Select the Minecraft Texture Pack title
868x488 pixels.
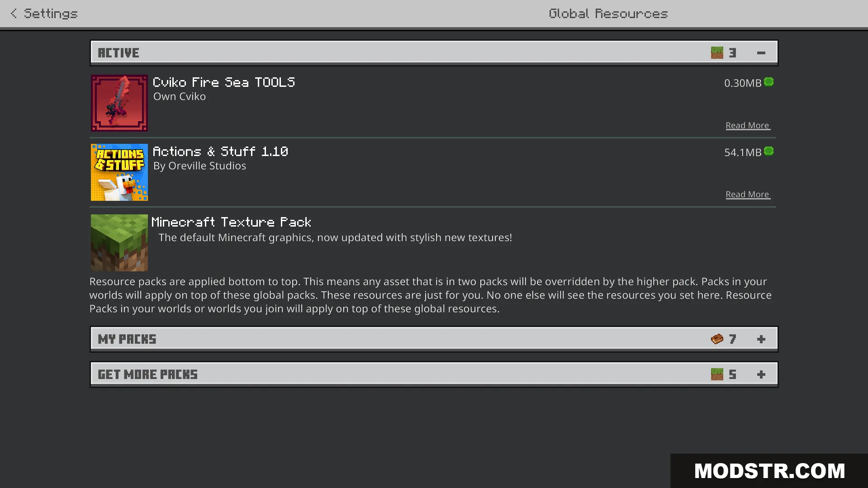[231, 222]
